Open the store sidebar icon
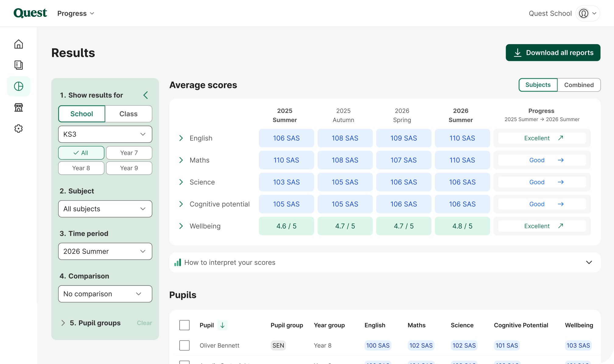Image resolution: width=614 pixels, height=364 pixels. (19, 107)
